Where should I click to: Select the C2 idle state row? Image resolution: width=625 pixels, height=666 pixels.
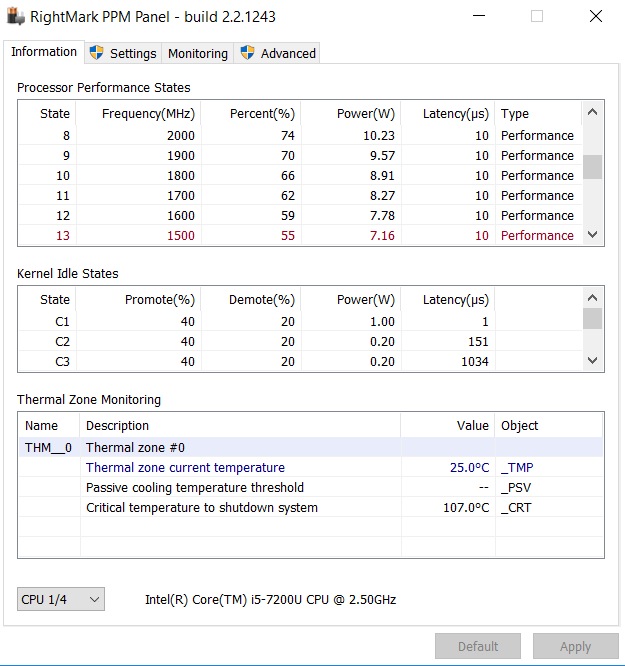pyautogui.click(x=300, y=341)
